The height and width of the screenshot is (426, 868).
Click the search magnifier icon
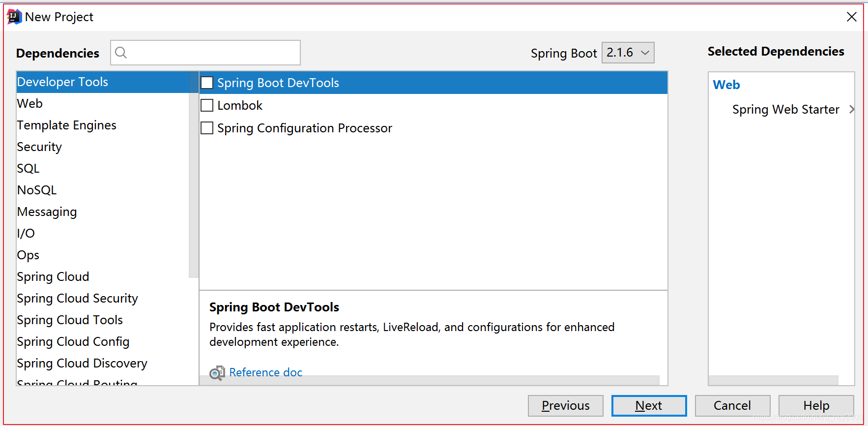click(x=121, y=53)
